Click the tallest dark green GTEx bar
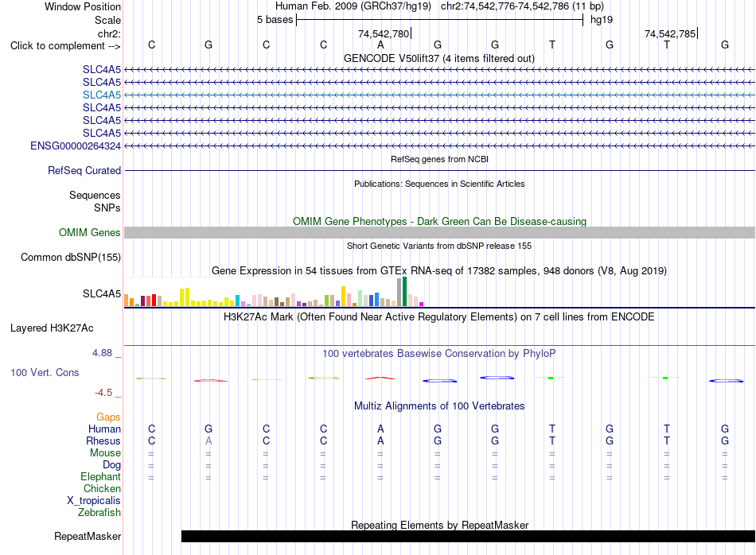The width and height of the screenshot is (756, 555). click(404, 292)
